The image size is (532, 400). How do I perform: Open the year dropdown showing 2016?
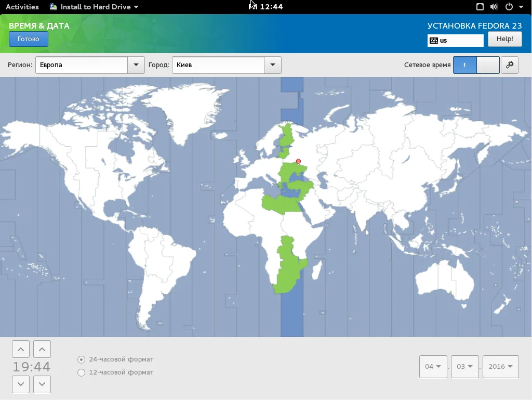[x=500, y=366]
